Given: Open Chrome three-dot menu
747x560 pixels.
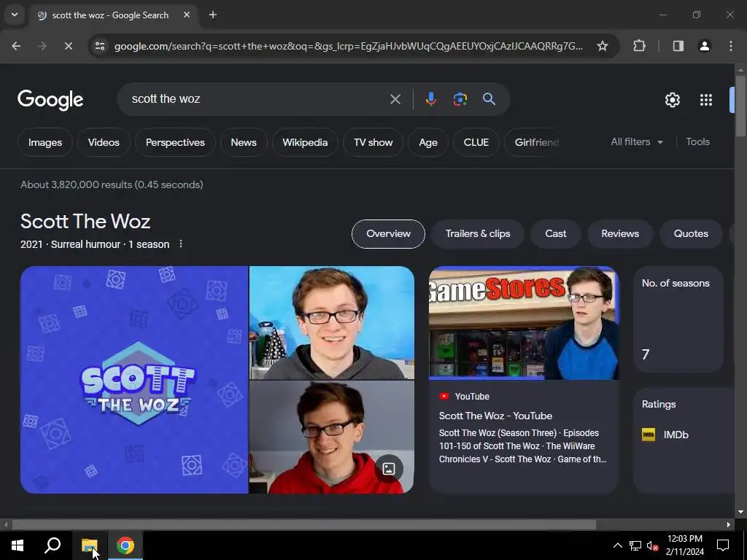Looking at the screenshot, I should 731,46.
